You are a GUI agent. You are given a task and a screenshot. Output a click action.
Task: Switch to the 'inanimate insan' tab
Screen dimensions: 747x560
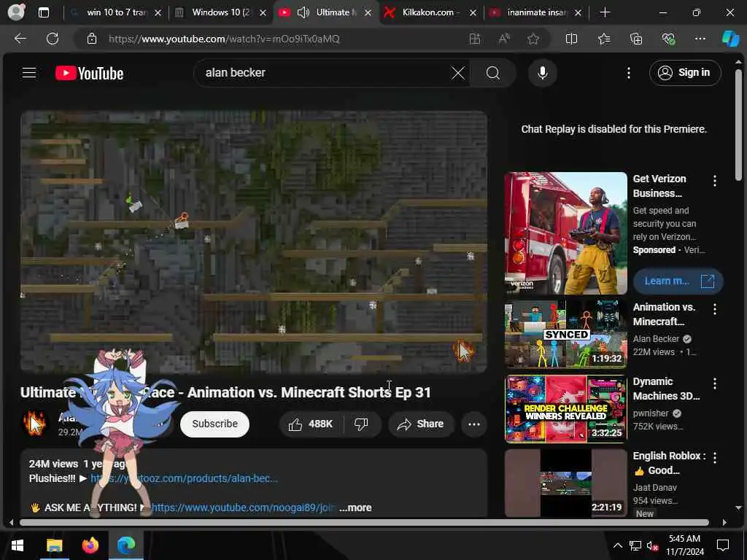536,12
